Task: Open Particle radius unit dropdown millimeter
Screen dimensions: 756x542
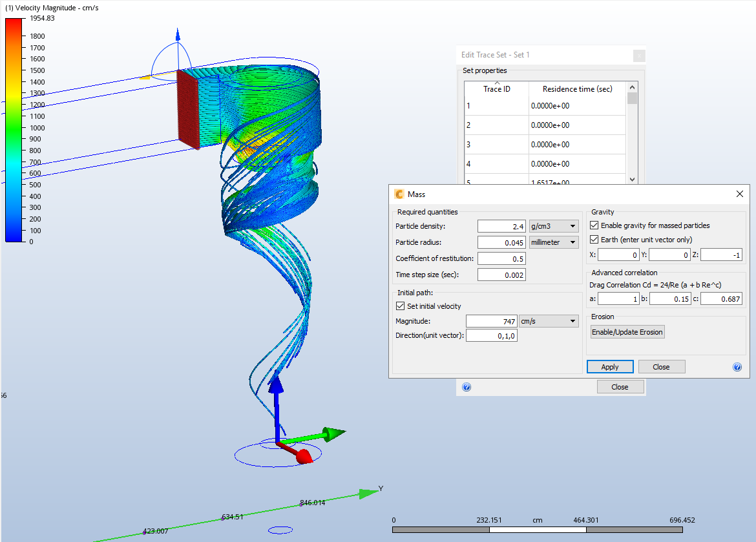Action: pos(554,242)
